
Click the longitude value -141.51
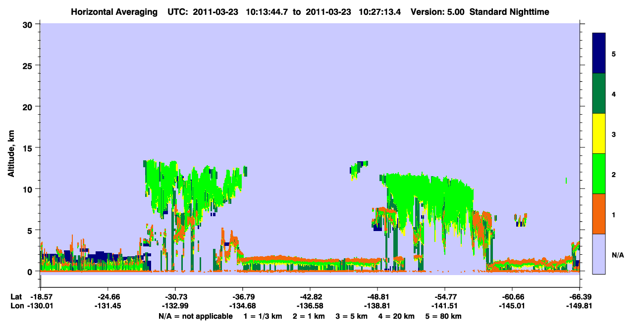[x=444, y=306]
